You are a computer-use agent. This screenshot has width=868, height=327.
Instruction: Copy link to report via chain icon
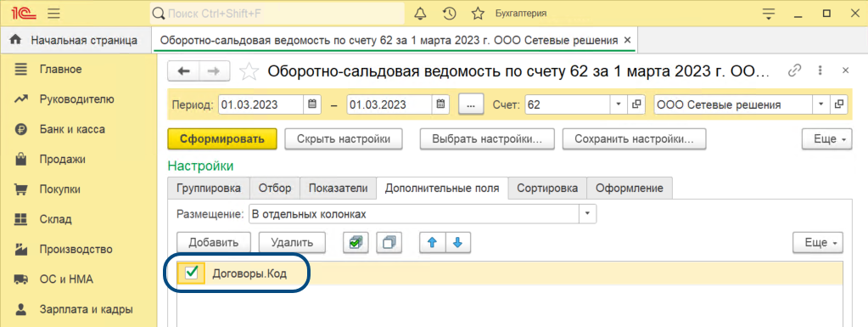[794, 70]
